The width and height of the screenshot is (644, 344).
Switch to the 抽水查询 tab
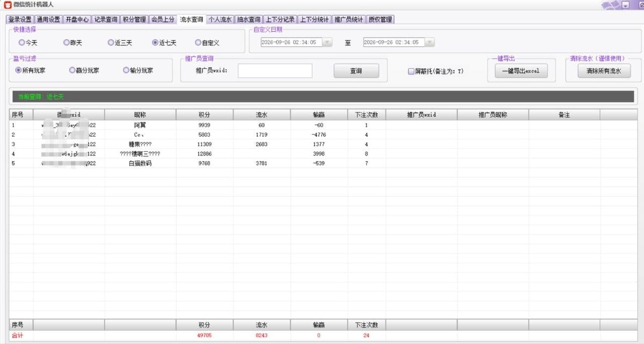tap(249, 19)
